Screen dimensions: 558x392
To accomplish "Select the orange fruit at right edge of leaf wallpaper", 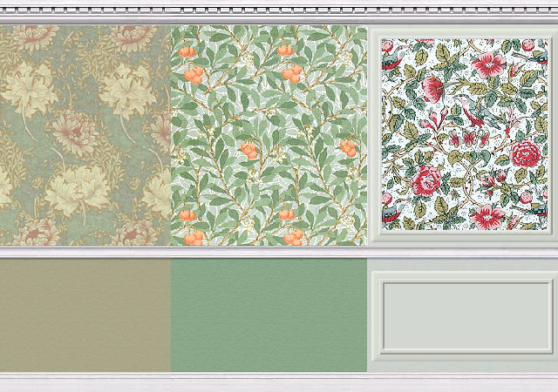I will coord(349,148).
